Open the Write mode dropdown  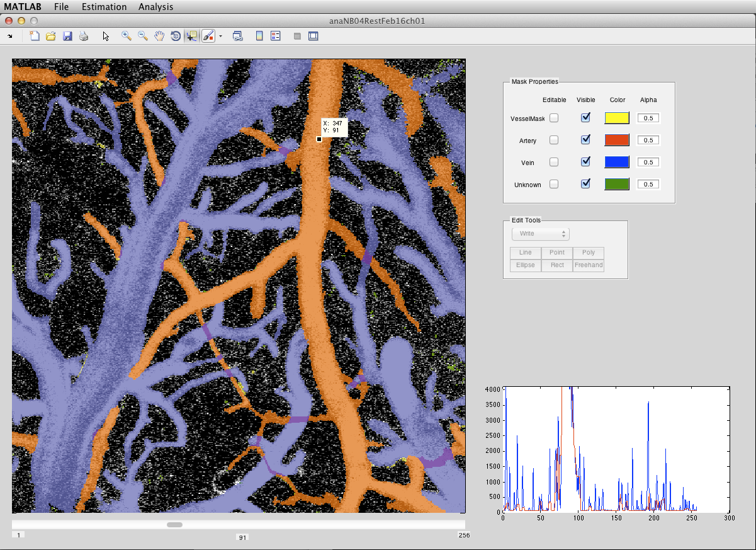[541, 234]
